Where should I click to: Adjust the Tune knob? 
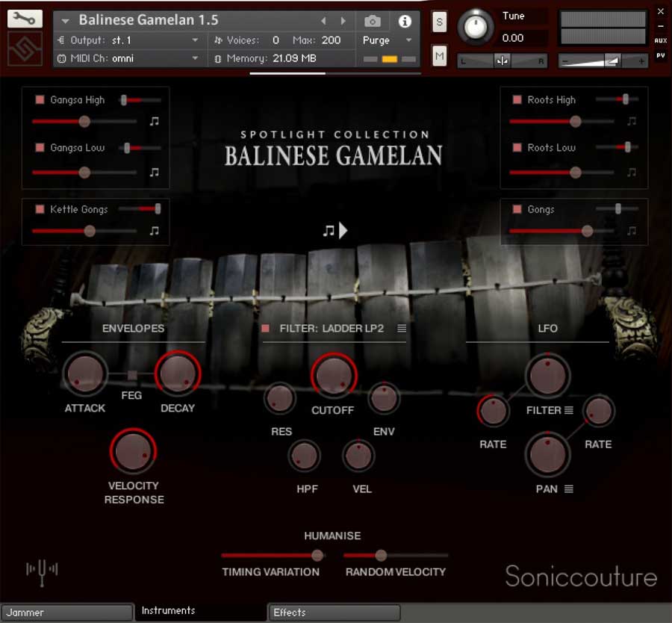pos(476,27)
